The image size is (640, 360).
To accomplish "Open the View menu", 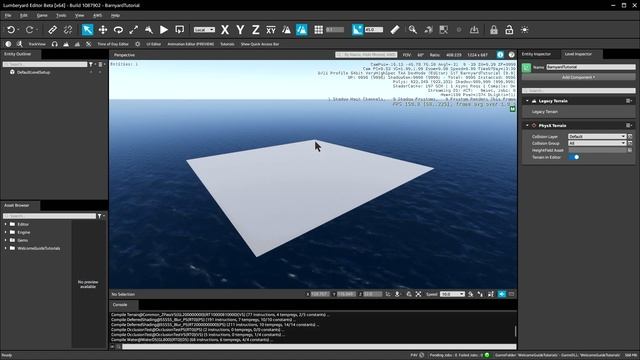I will (79, 16).
